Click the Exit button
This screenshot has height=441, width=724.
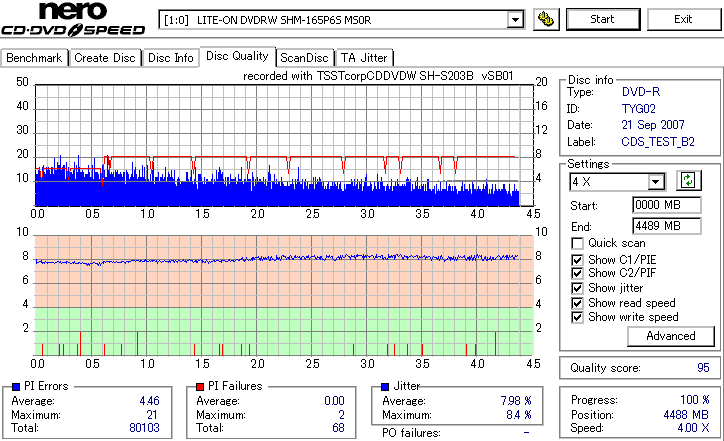pos(683,19)
